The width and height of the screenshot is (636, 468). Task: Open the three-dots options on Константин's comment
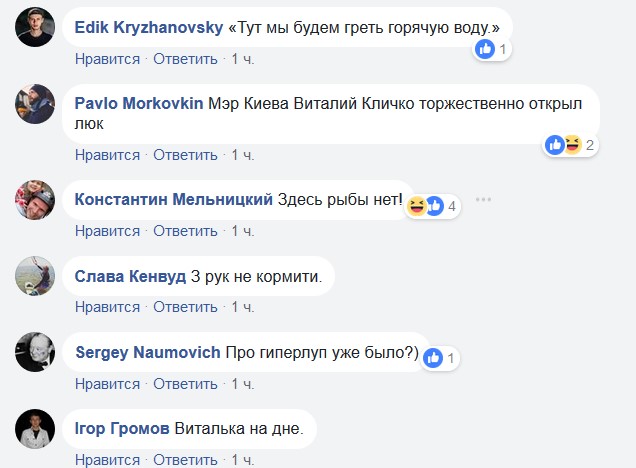(x=484, y=200)
